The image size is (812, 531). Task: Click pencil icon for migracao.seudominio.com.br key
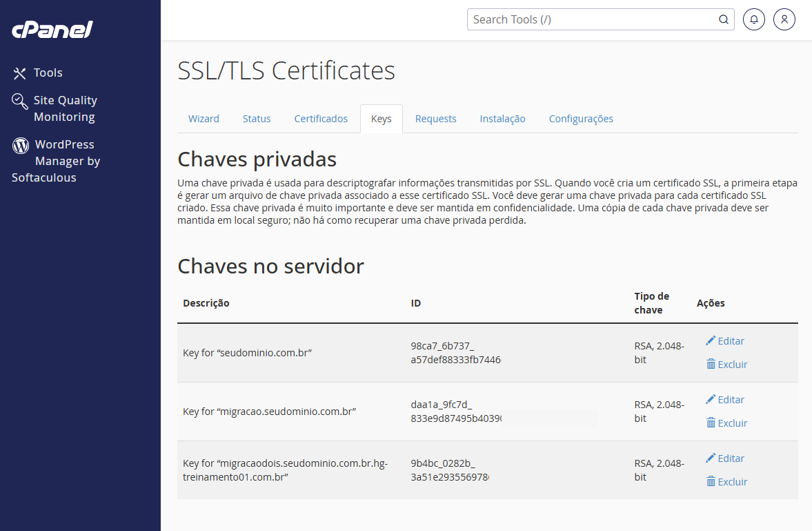click(x=711, y=399)
